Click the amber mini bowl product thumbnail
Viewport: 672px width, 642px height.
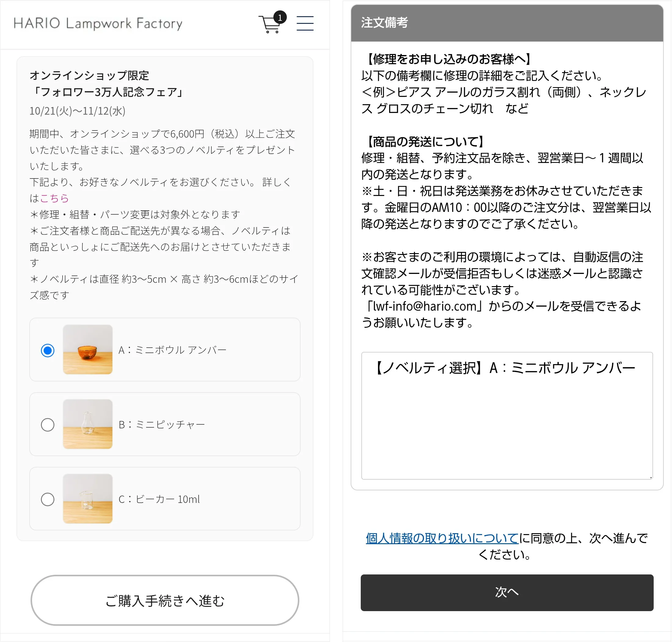pyautogui.click(x=88, y=350)
